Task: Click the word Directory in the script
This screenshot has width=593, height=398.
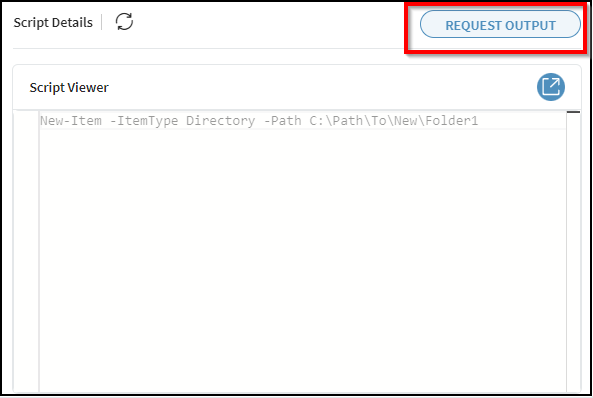Action: point(220,121)
